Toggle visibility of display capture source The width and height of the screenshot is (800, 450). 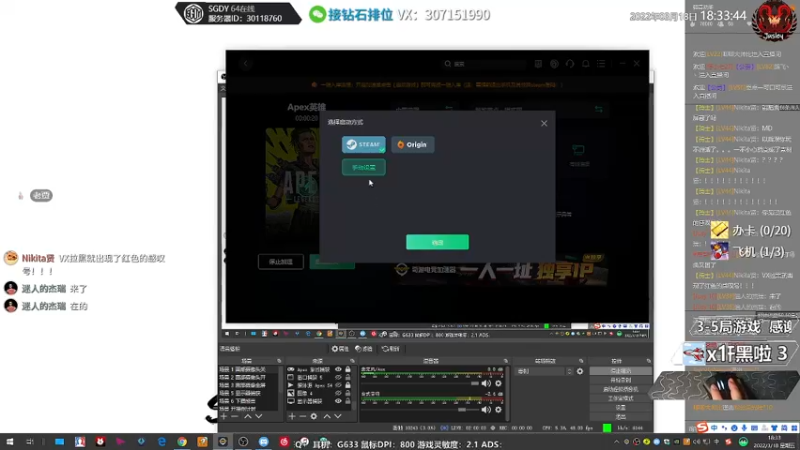pyautogui.click(x=338, y=401)
